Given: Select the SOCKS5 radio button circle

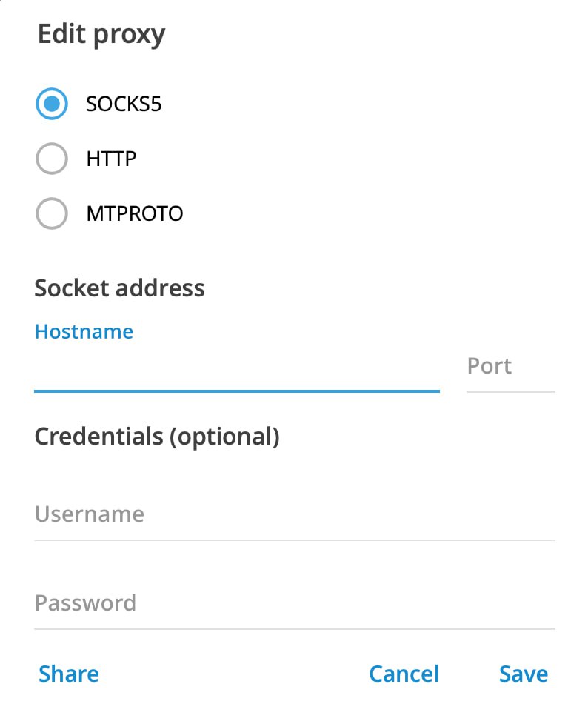Looking at the screenshot, I should coord(52,104).
